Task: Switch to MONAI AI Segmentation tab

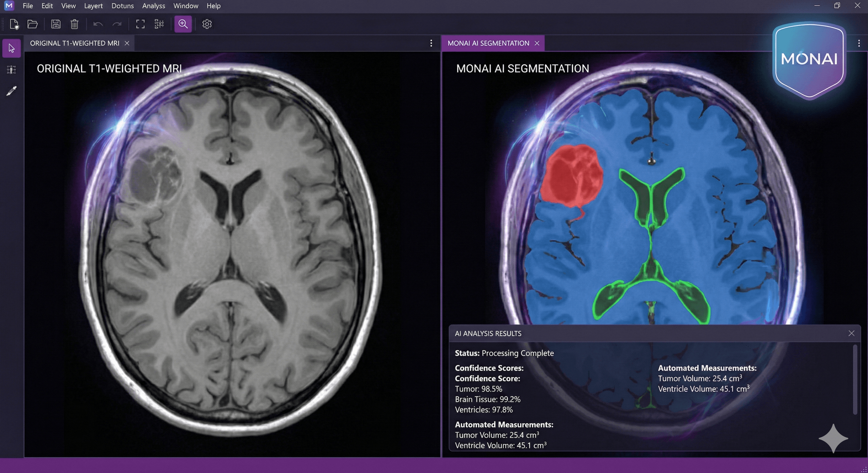Action: tap(488, 43)
